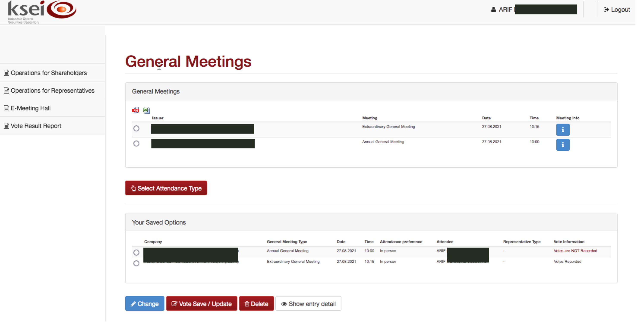Viewport: 644px width, 326px height.
Task: Delete the selected saved option
Action: pos(256,304)
